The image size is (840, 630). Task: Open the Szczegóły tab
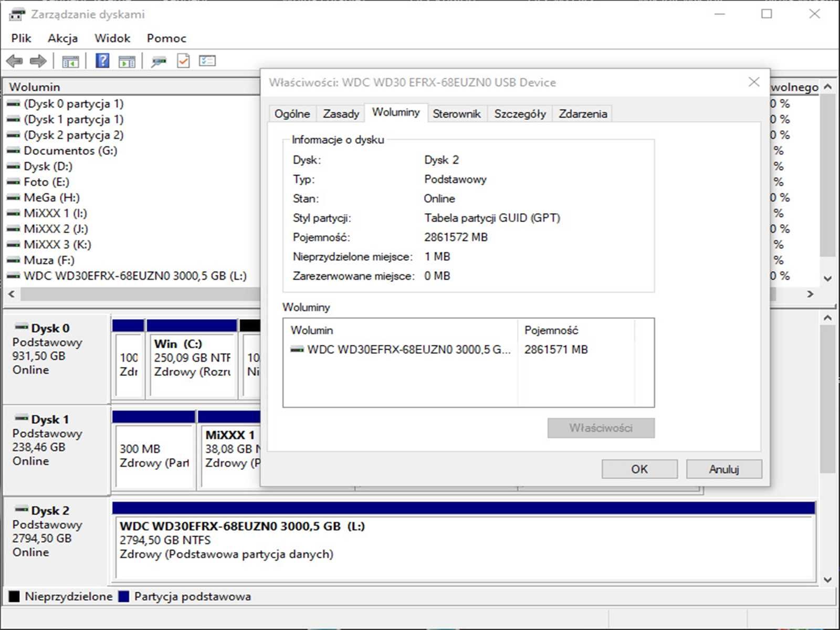pyautogui.click(x=520, y=114)
